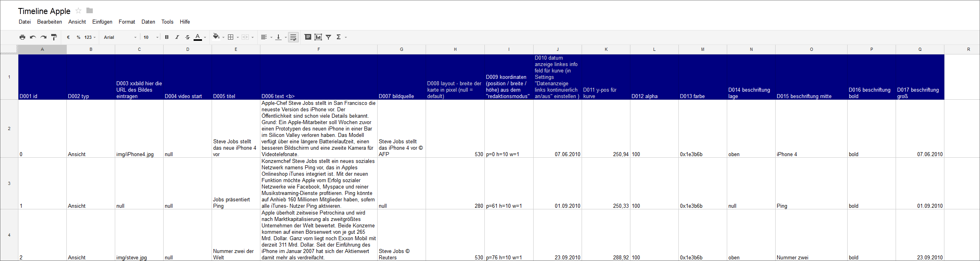Click cell 'img/steve.jpg'

pyautogui.click(x=139, y=235)
